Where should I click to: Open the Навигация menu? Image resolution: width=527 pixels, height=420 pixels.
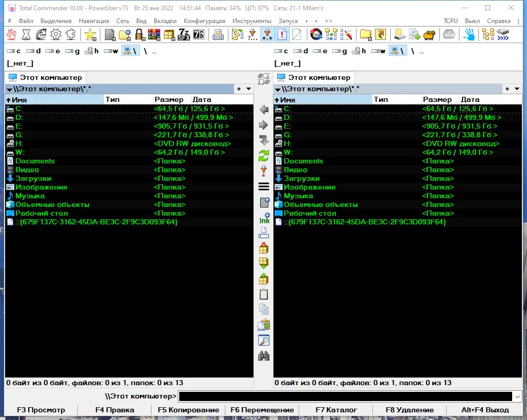94,21
